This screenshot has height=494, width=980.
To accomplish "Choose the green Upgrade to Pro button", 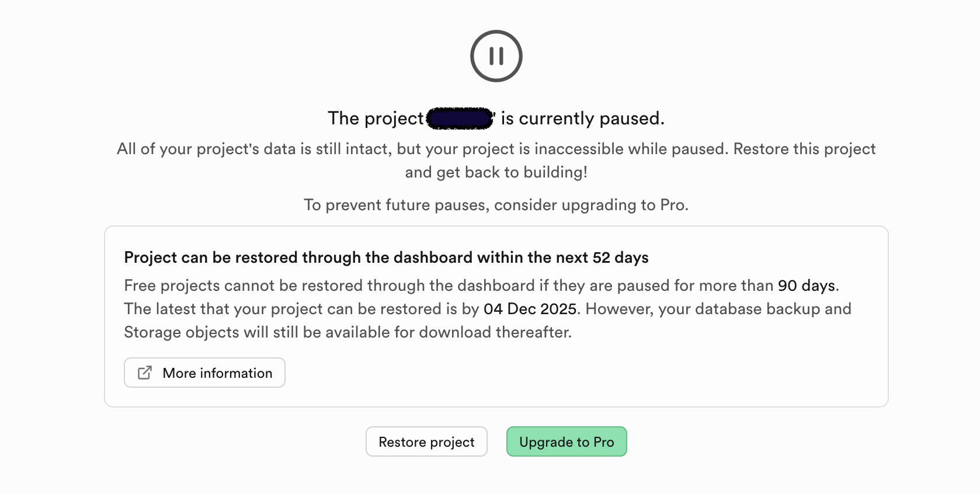I will 566,442.
